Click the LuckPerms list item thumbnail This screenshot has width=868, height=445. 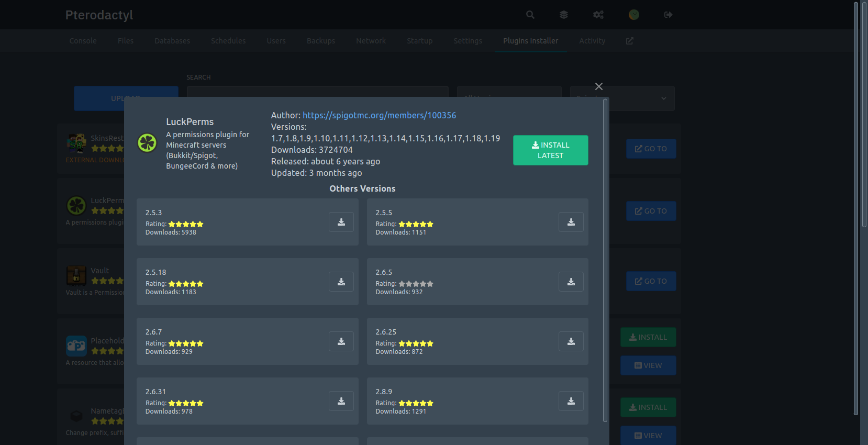76,205
